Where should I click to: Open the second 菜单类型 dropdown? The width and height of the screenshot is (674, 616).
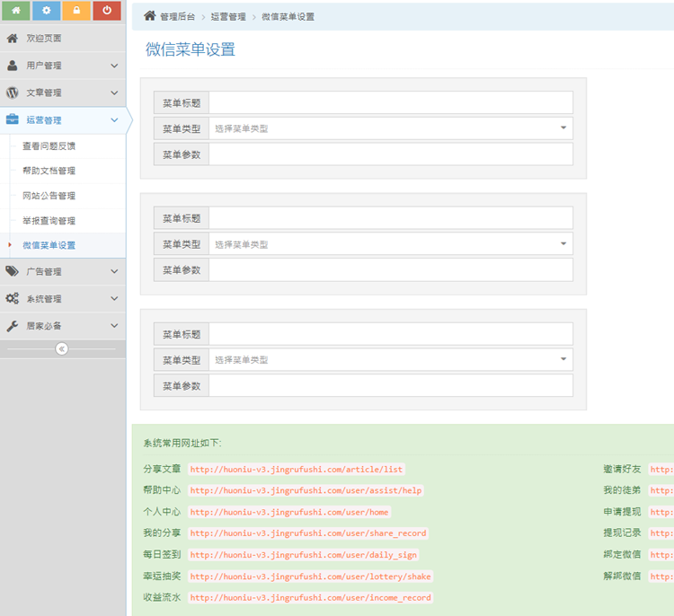(x=391, y=244)
